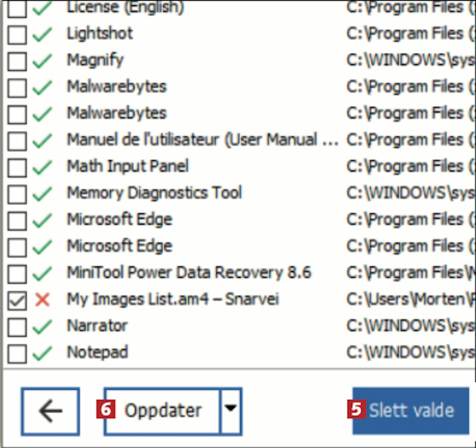Click the back arrow button
476x448 pixels.
pos(50,411)
